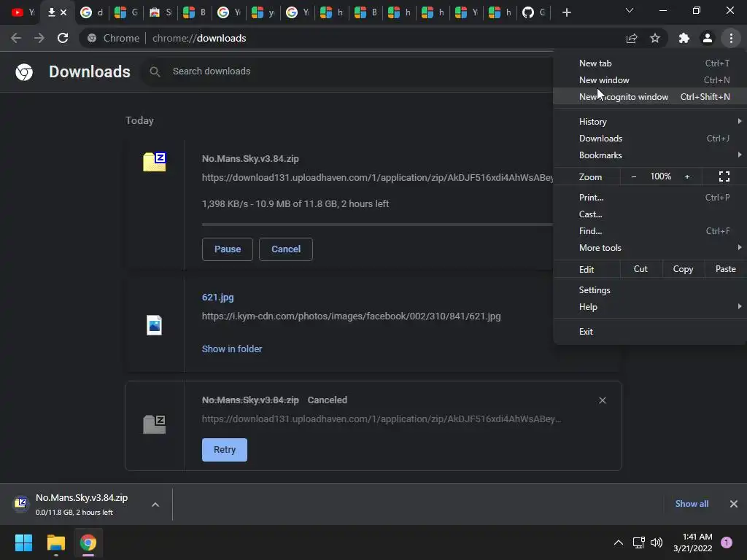This screenshot has height=560, width=747.
Task: Show hidden system tray icons
Action: 619,542
